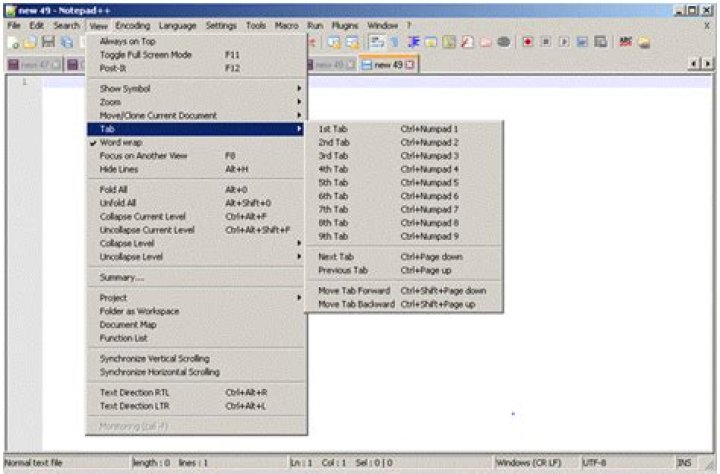Viewport: 720px width, 474px height.
Task: Click the Synchronize Vertical Scrolling toolbar icon
Action: [334, 43]
